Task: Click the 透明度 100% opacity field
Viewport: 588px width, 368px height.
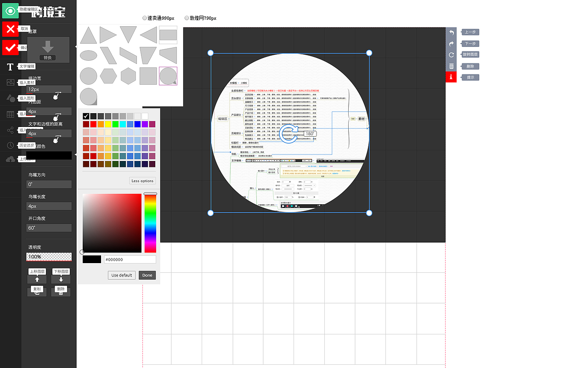Action: point(49,257)
